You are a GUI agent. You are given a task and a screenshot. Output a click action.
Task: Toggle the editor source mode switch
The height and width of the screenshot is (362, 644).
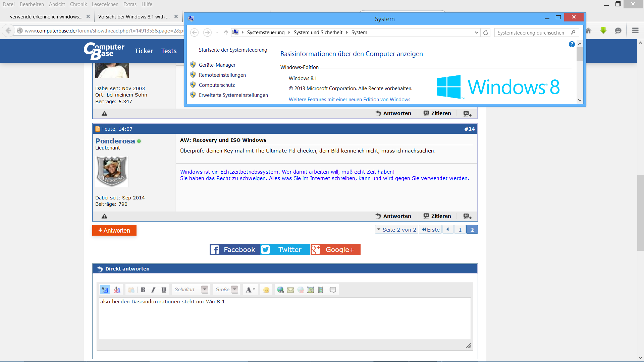click(105, 290)
